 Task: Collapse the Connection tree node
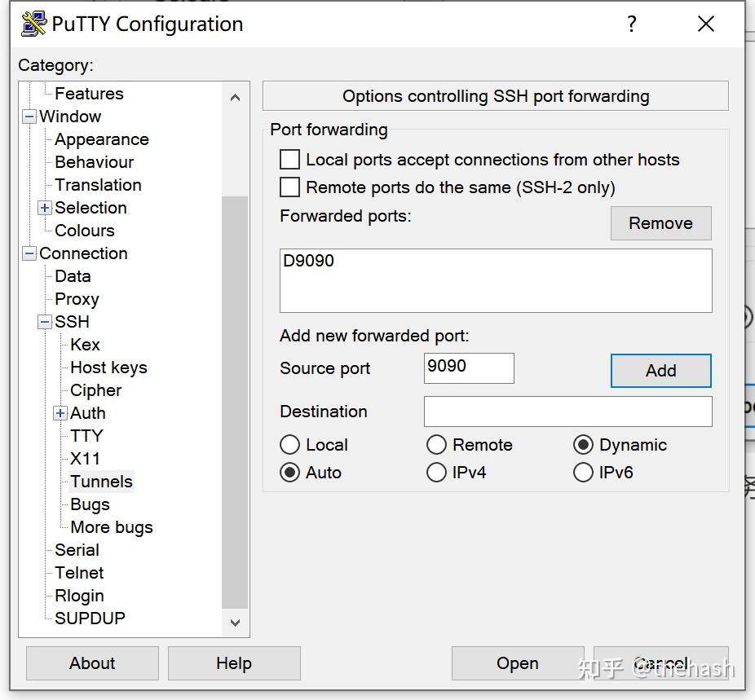point(29,253)
